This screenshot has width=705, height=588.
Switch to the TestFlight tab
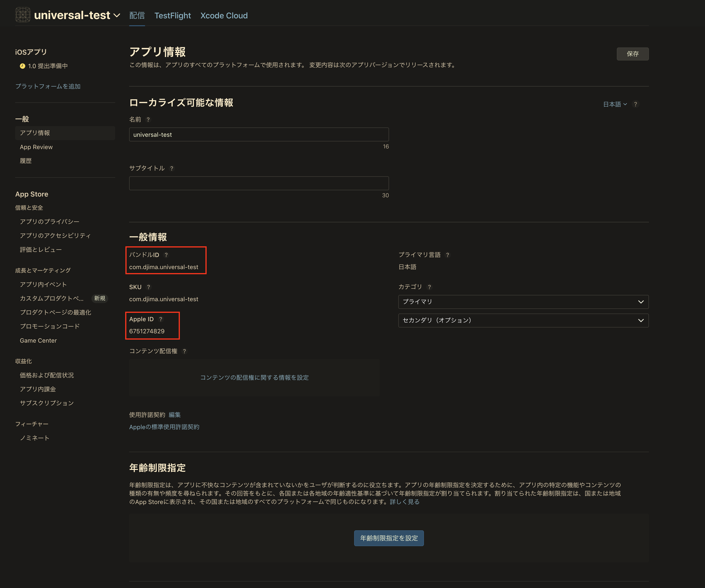tap(173, 15)
